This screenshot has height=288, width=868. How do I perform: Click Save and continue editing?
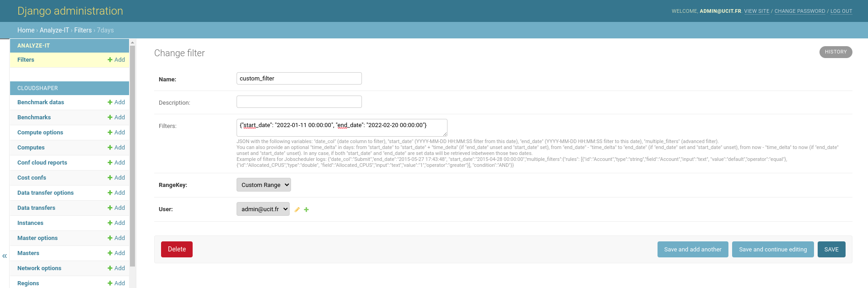point(773,250)
